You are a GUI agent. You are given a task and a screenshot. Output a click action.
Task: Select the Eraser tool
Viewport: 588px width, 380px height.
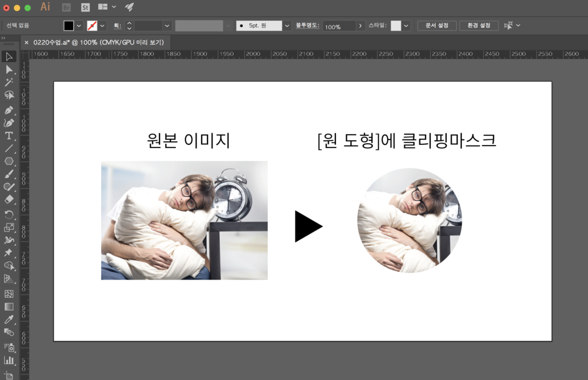[x=9, y=199]
